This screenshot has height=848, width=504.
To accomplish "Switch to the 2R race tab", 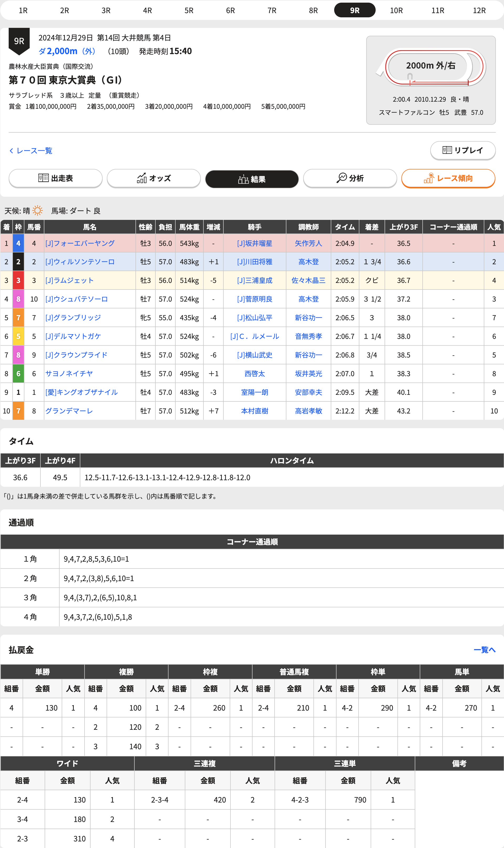I will 65,11.
